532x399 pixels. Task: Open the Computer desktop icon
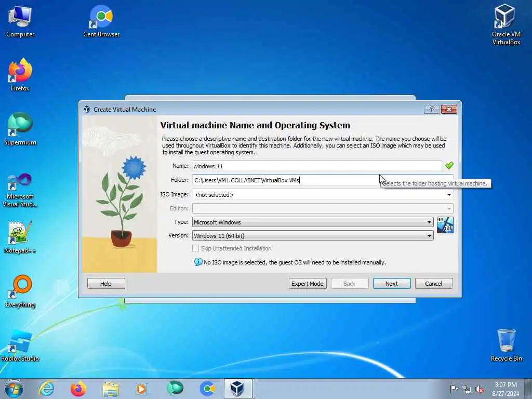pos(20,21)
